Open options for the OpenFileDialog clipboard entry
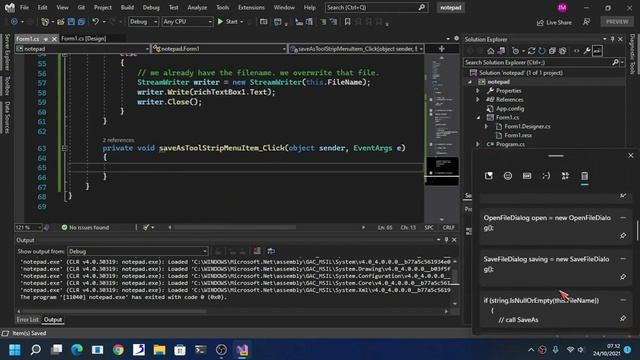The height and width of the screenshot is (360, 640). click(623, 218)
